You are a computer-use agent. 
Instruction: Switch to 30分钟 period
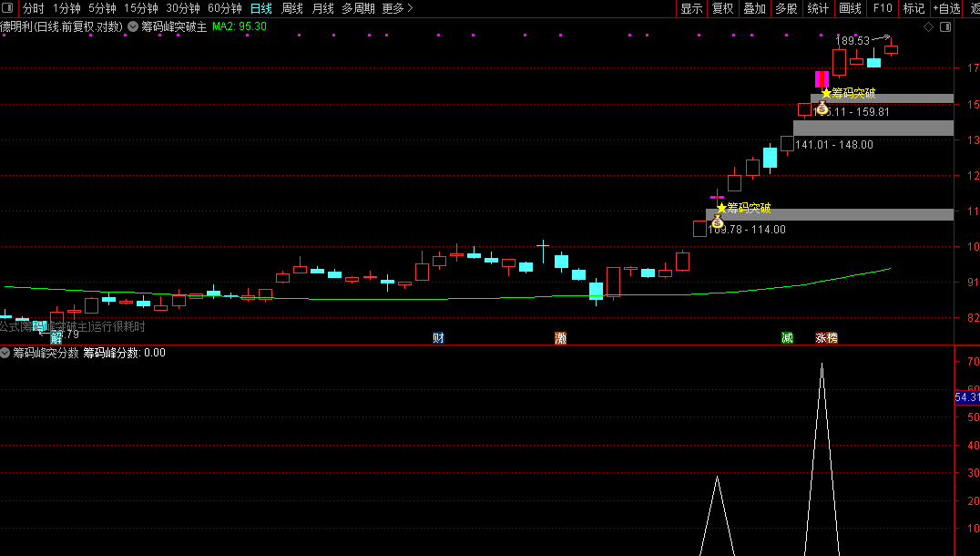point(183,8)
